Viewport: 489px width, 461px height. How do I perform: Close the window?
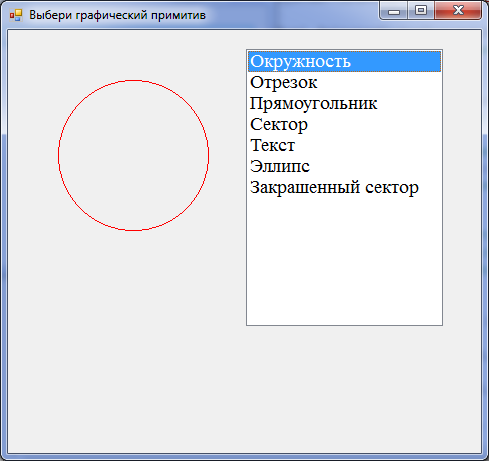pyautogui.click(x=458, y=11)
